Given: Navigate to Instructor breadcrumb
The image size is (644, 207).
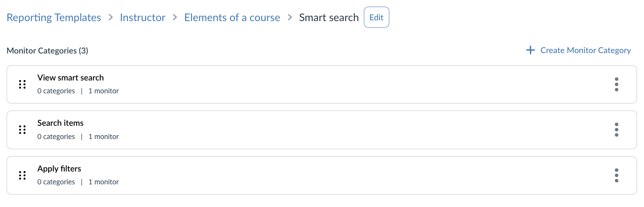Looking at the screenshot, I should click(142, 18).
